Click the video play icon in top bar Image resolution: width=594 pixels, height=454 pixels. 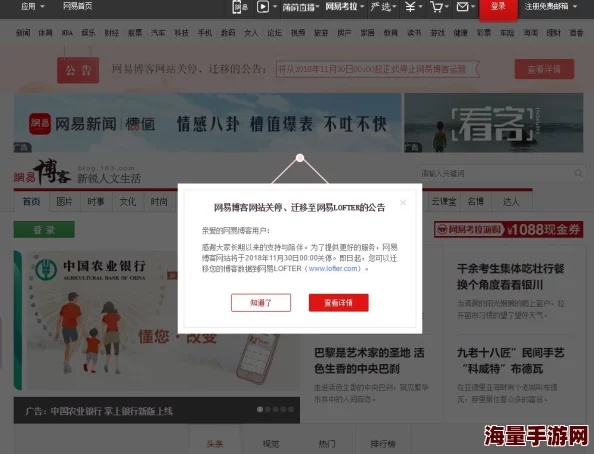click(263, 7)
